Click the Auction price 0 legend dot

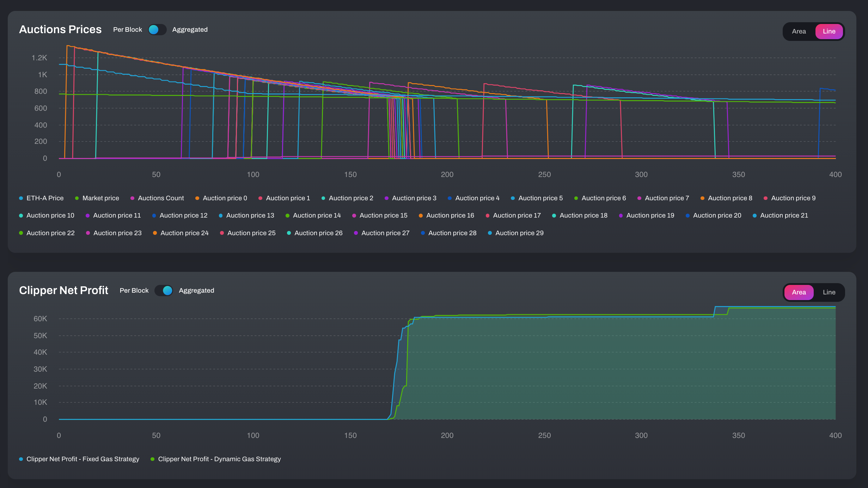coord(197,198)
